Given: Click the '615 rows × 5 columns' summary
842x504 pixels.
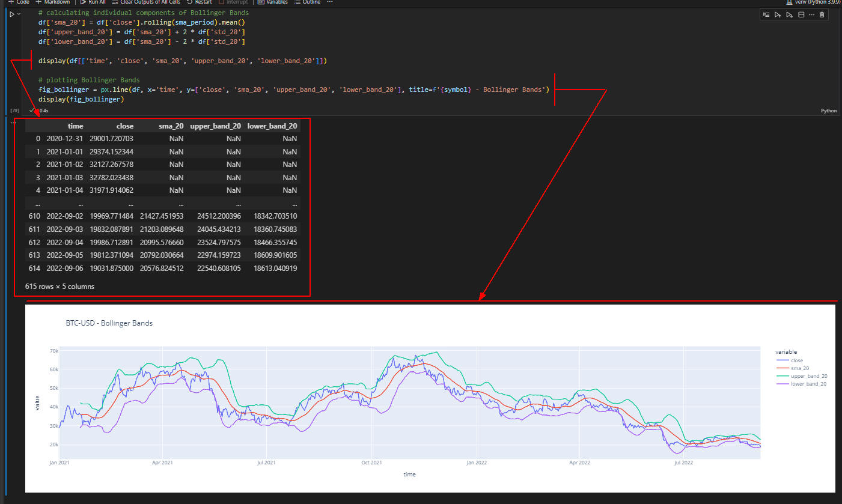Looking at the screenshot, I should [59, 287].
